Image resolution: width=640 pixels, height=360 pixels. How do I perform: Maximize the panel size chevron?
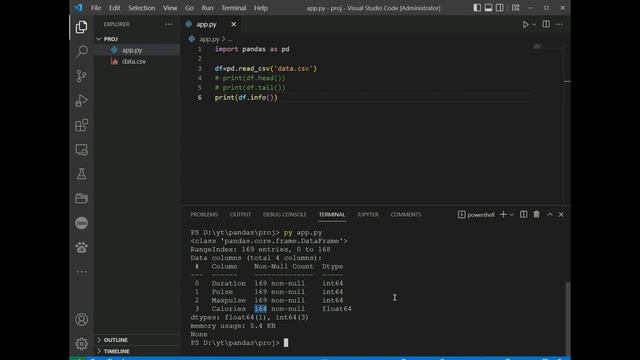[550, 214]
